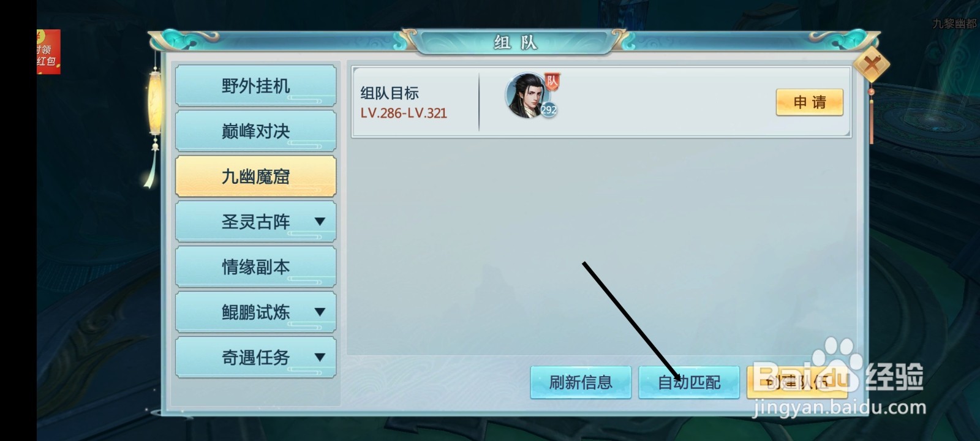This screenshot has width=980, height=441.
Task: Expand the 鲲鹏试炼 dropdown arrow
Action: tap(320, 312)
